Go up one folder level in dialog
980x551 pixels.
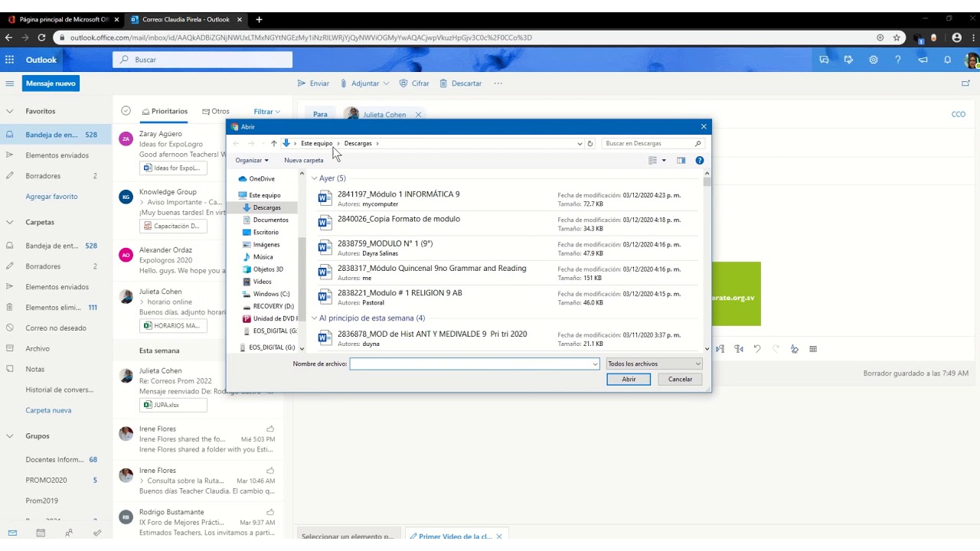point(274,143)
